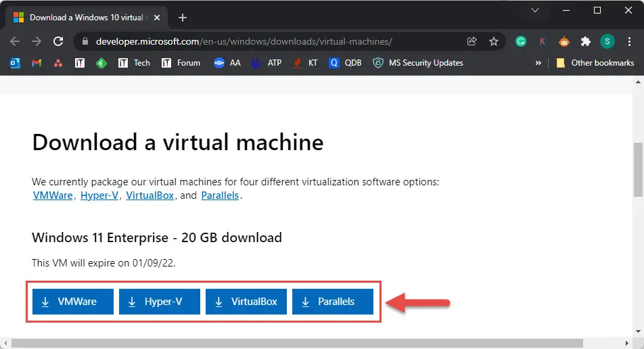Open the S profile avatar
Viewport: 644px width, 349px height.
607,41
